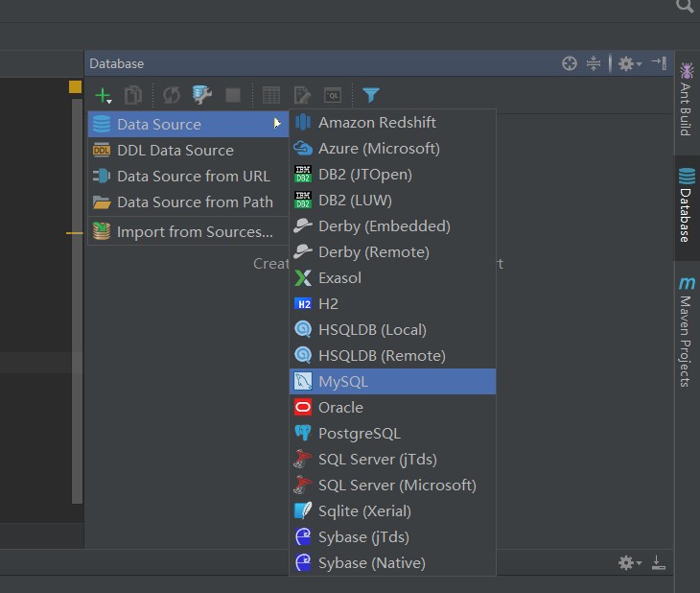Select Oracle data source
700x593 pixels.
click(x=392, y=408)
